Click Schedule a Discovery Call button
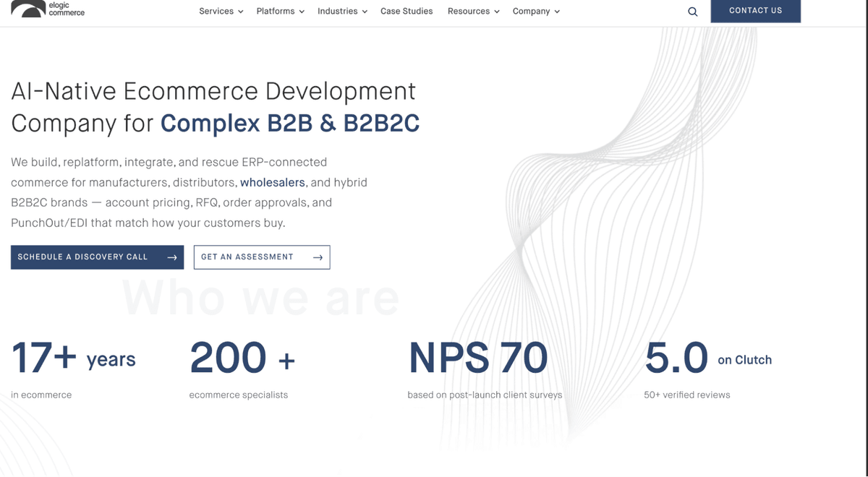The height and width of the screenshot is (477, 868). point(97,257)
